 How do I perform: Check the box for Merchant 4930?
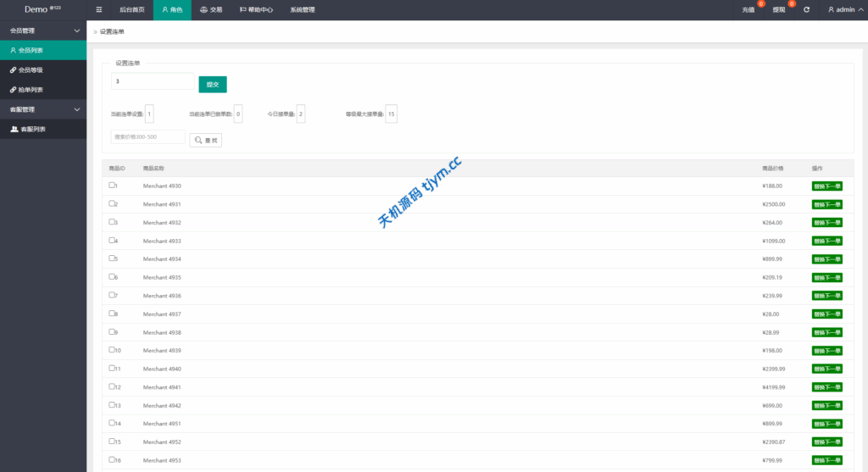(x=112, y=185)
